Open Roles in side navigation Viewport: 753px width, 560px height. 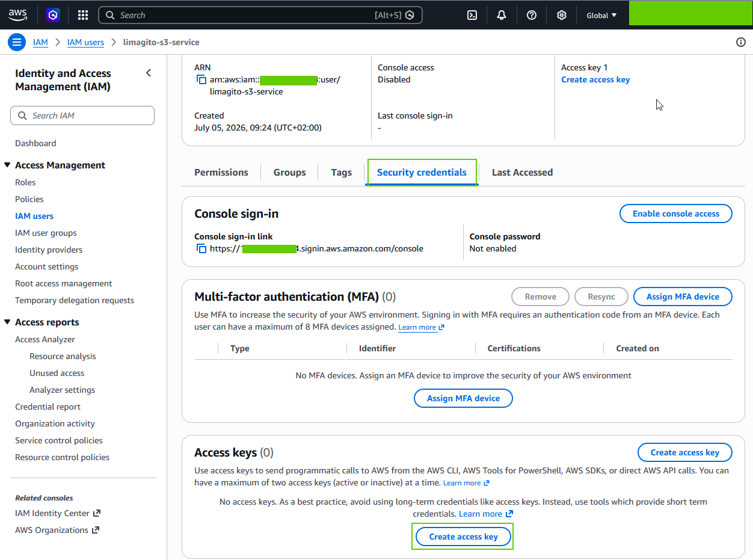(x=25, y=182)
